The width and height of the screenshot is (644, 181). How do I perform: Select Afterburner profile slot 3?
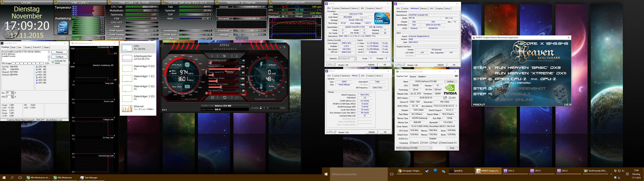pos(271,108)
